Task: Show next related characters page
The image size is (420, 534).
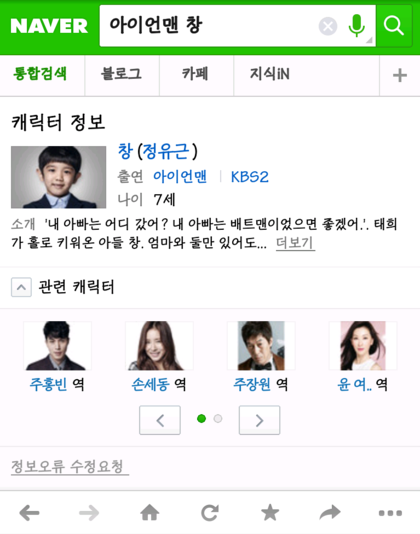Action: pyautogui.click(x=260, y=420)
